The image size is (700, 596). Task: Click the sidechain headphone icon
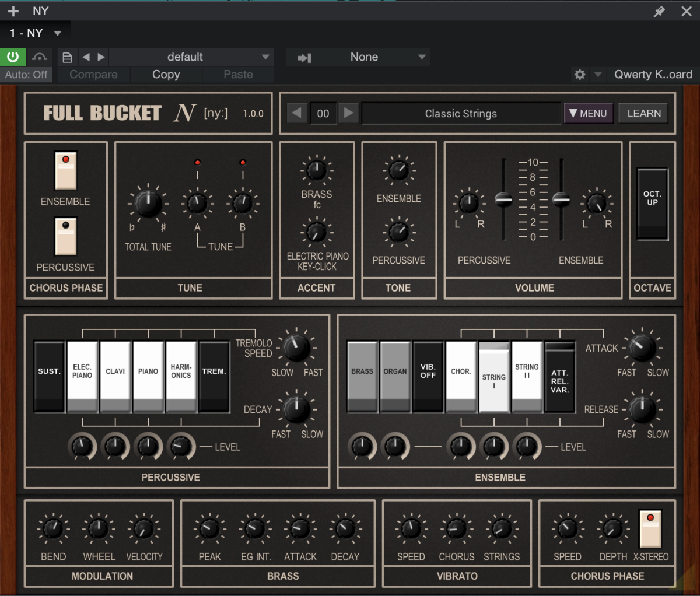pos(40,57)
